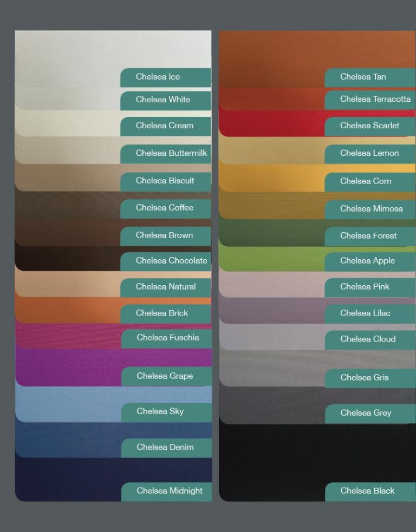Select the Chelsea Pink label
416x532 pixels.
point(370,287)
